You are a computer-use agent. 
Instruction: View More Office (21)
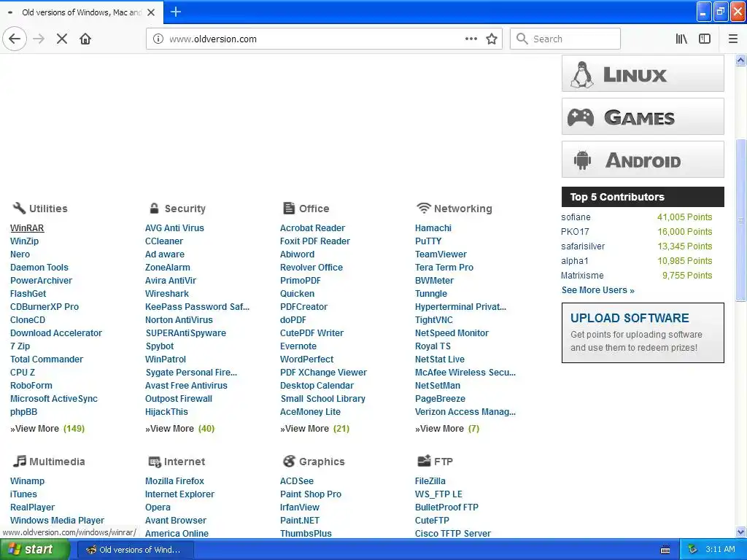pyautogui.click(x=315, y=429)
